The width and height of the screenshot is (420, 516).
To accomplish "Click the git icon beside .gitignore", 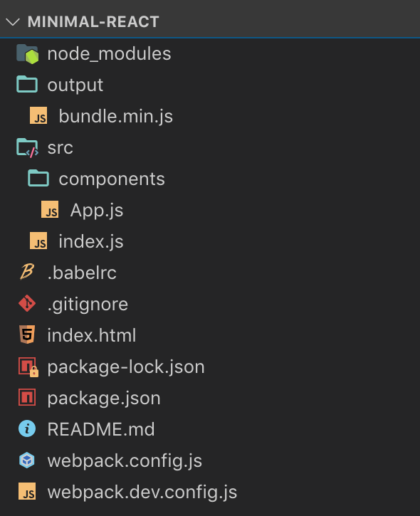I will pyautogui.click(x=27, y=303).
